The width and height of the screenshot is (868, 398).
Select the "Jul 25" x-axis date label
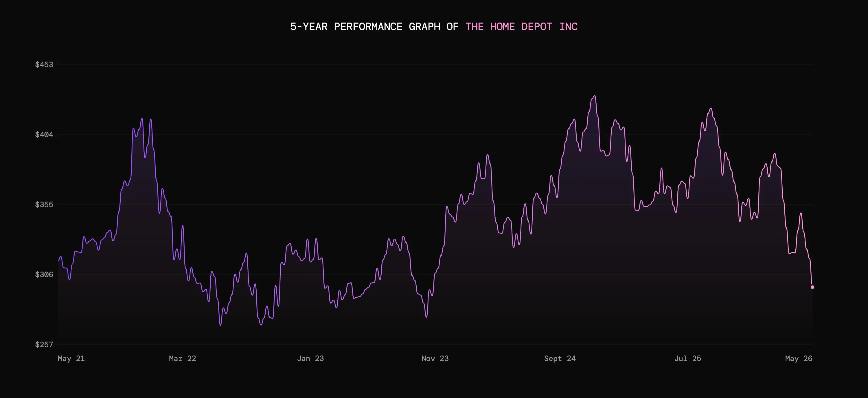(688, 359)
